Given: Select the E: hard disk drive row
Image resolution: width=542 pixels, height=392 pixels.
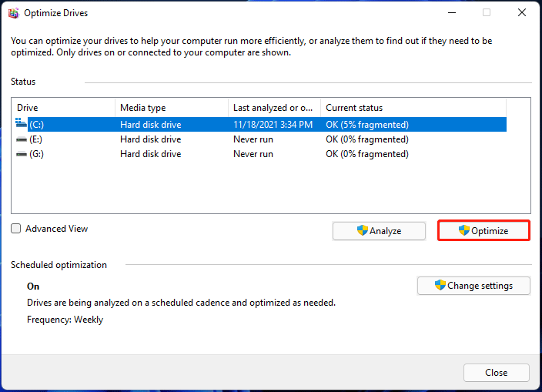Looking at the screenshot, I should tap(150, 139).
